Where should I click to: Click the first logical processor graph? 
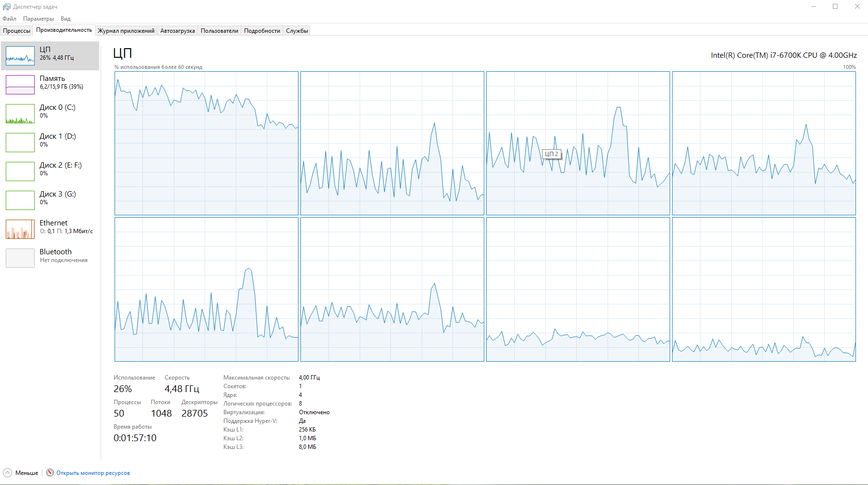coord(207,143)
